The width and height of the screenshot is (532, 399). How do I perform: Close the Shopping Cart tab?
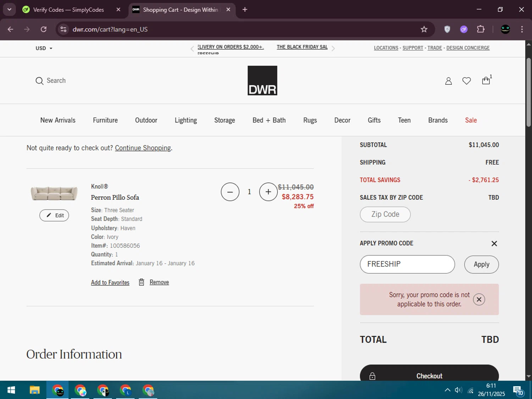[x=228, y=10]
